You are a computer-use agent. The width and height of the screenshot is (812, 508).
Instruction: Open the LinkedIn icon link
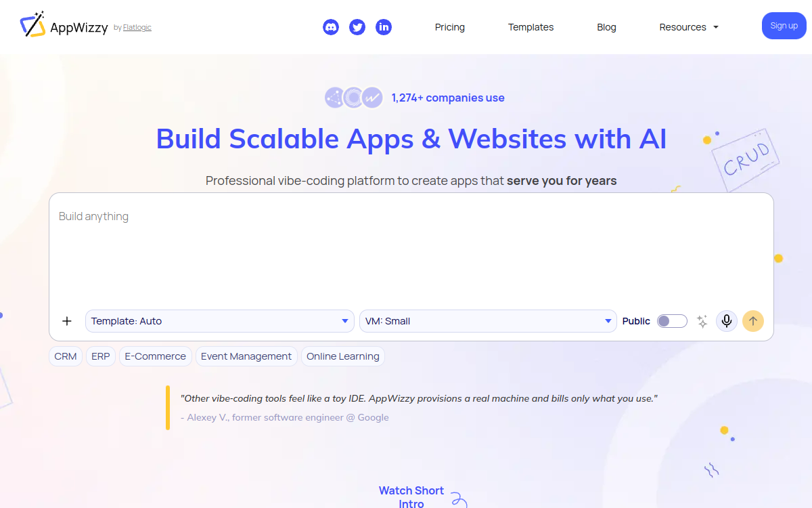click(x=384, y=27)
